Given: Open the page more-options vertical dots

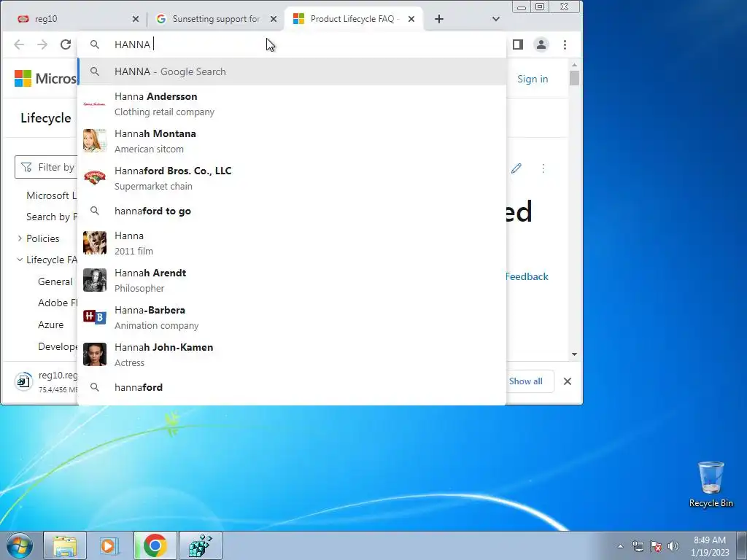Looking at the screenshot, I should tap(543, 168).
